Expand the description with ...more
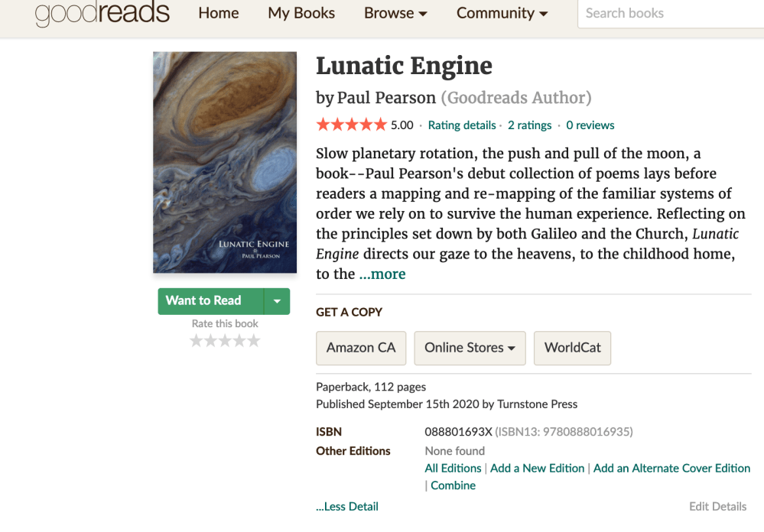Screen dimensions: 764x532 pos(382,274)
